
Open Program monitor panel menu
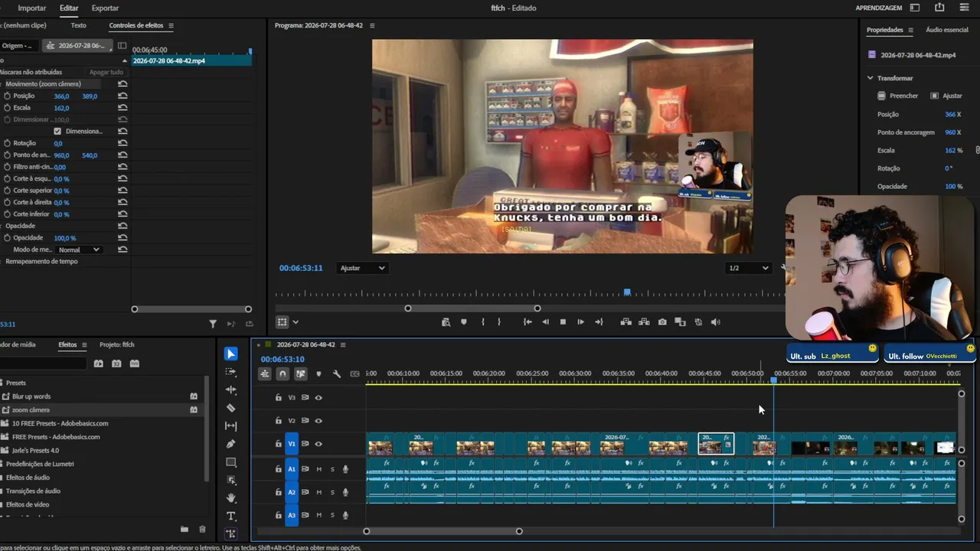click(x=372, y=25)
